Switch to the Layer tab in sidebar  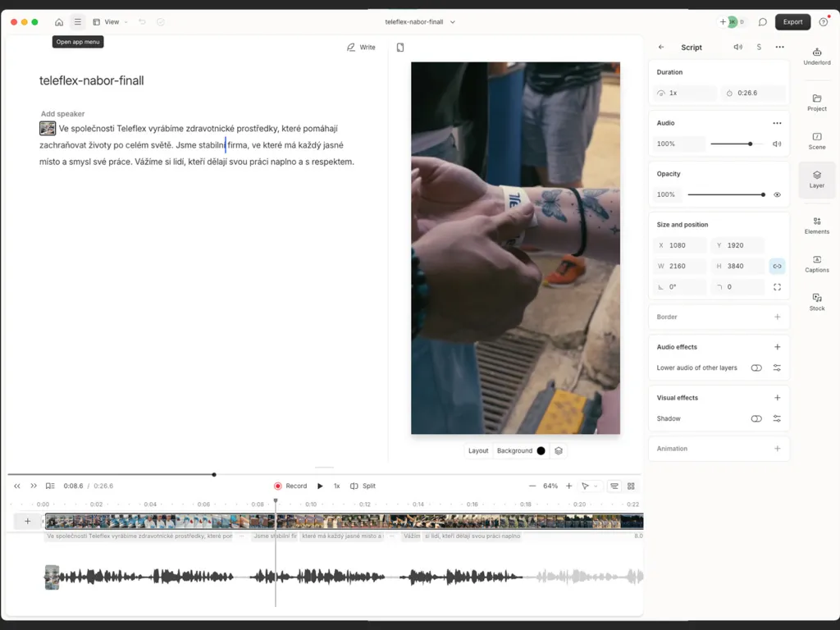point(816,180)
